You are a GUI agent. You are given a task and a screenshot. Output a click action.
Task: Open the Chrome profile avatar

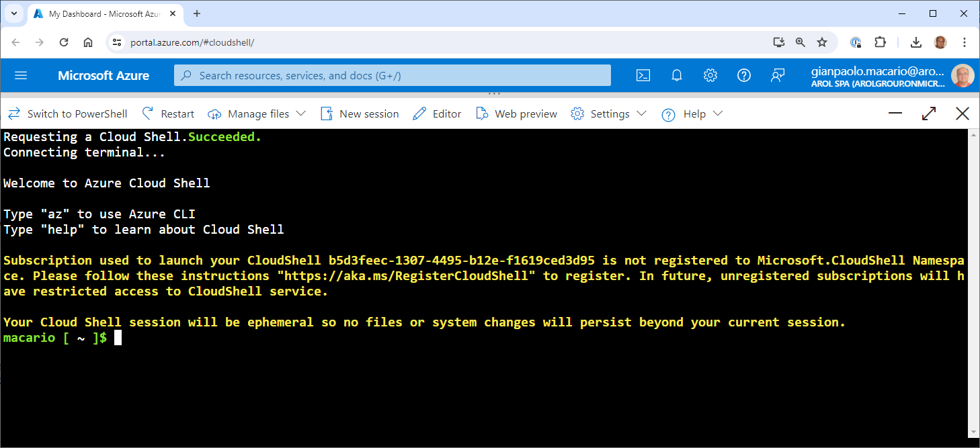[940, 42]
